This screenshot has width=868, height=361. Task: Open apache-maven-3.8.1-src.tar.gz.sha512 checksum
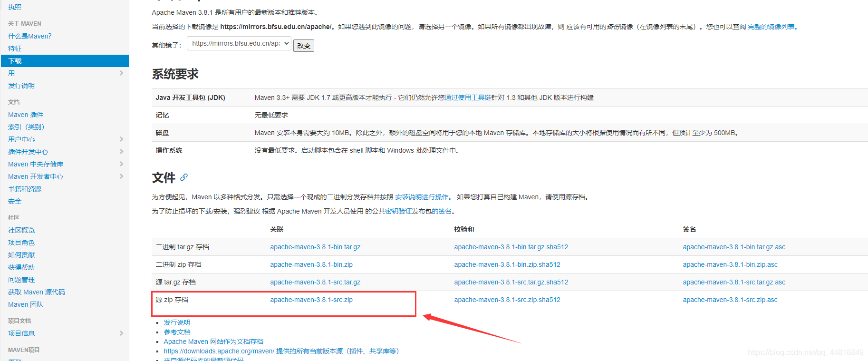click(511, 282)
